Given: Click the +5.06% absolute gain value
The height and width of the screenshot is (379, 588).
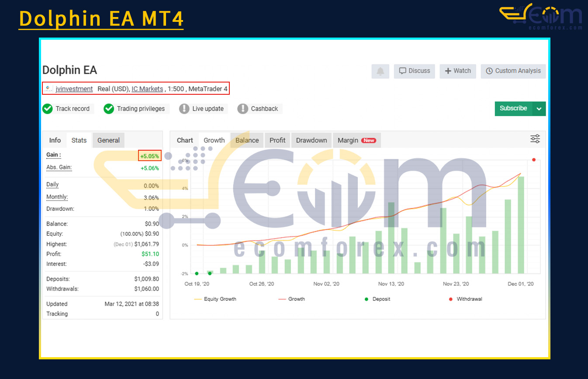Looking at the screenshot, I should tap(149, 168).
